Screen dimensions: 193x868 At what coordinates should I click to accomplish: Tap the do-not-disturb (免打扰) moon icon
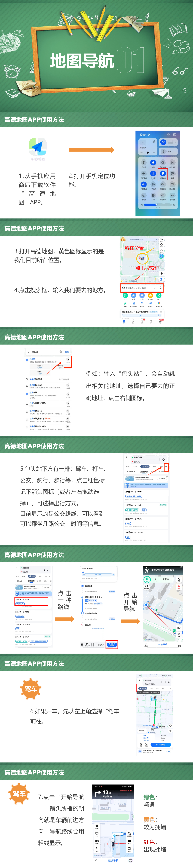point(144,195)
